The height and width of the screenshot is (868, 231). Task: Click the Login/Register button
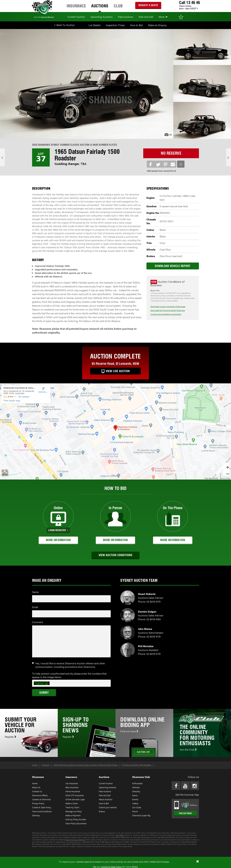pos(58,530)
